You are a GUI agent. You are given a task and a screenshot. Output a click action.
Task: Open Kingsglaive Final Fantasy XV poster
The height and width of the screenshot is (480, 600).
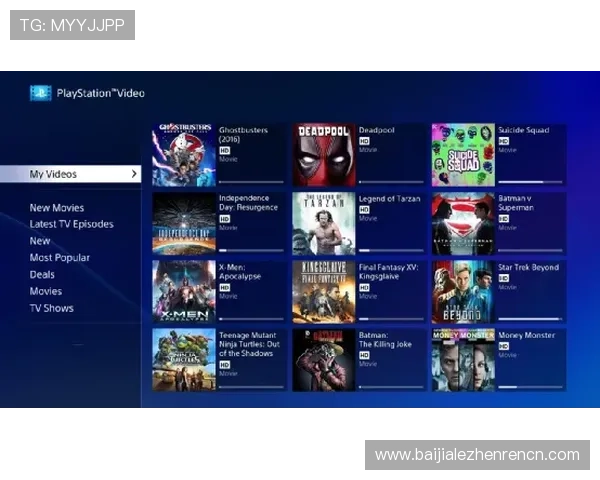point(324,292)
